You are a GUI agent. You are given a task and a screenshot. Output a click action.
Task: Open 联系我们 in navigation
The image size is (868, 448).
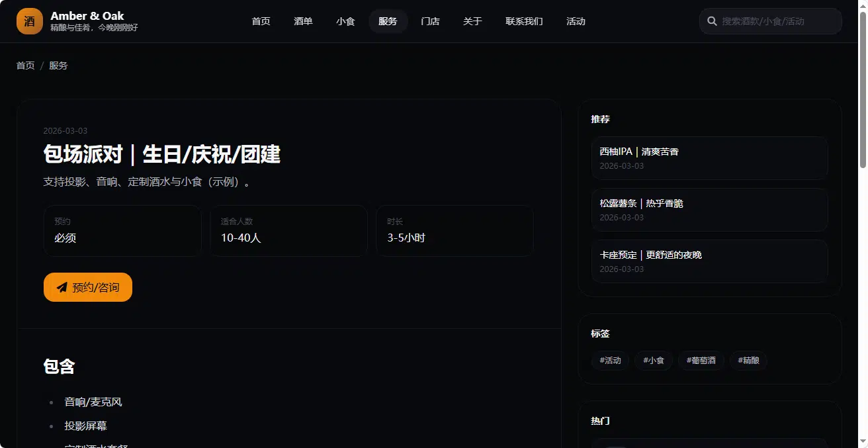[x=525, y=21]
